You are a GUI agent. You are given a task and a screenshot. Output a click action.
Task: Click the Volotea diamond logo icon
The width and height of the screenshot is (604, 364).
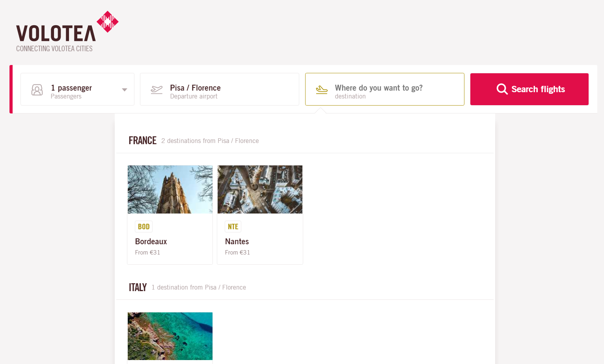tap(108, 22)
